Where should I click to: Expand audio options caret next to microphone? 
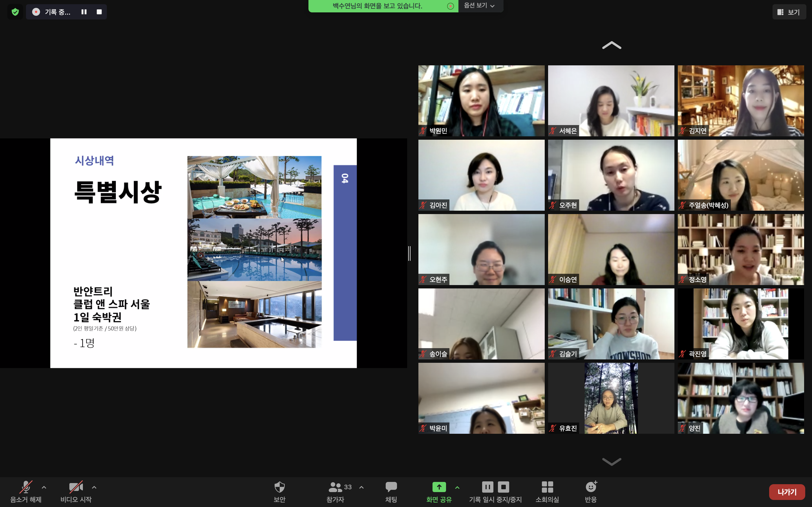tap(44, 487)
